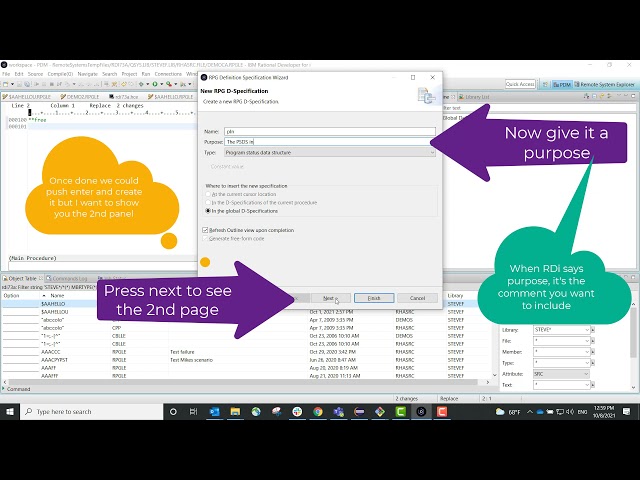Select 'At the current cursor location' radio
The width and height of the screenshot is (640, 480).
coord(208,194)
